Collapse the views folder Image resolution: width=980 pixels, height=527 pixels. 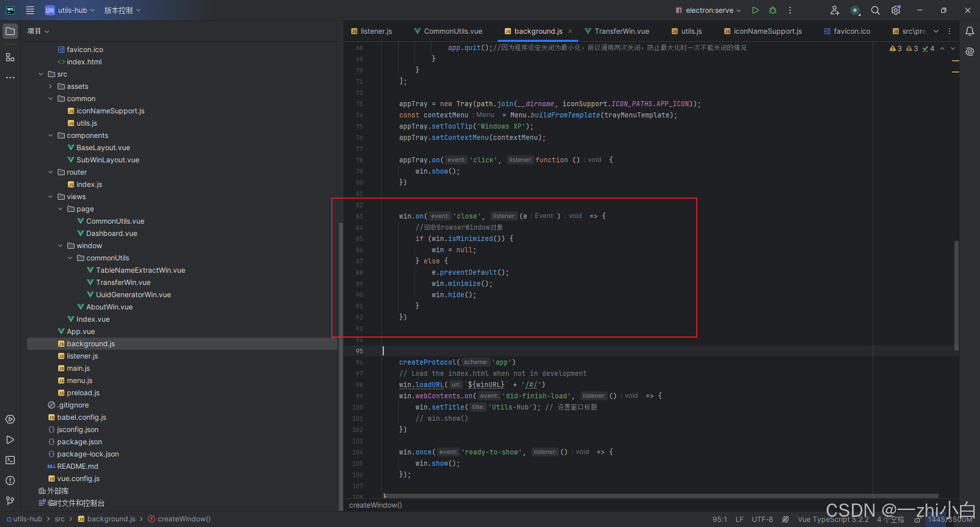51,197
